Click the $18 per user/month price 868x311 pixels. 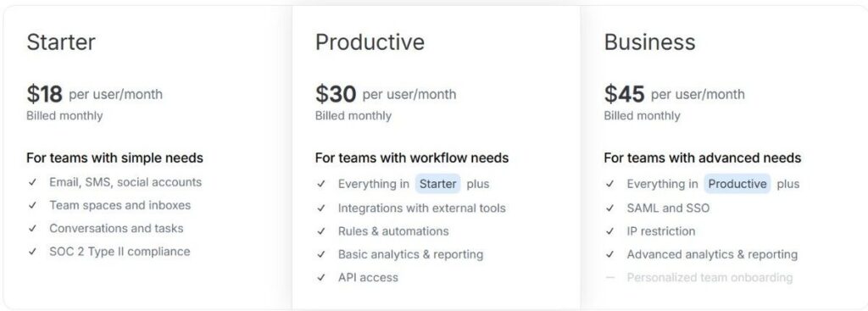(x=95, y=94)
